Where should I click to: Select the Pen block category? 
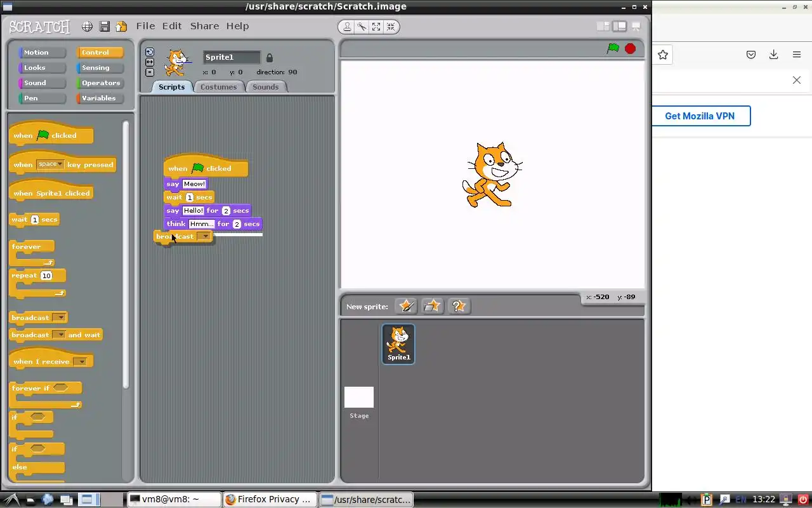coord(42,98)
